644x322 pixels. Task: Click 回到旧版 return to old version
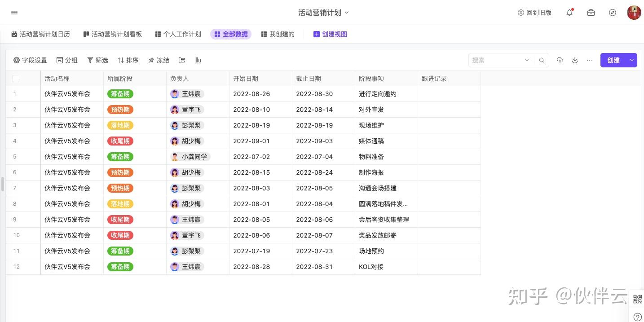click(x=534, y=13)
